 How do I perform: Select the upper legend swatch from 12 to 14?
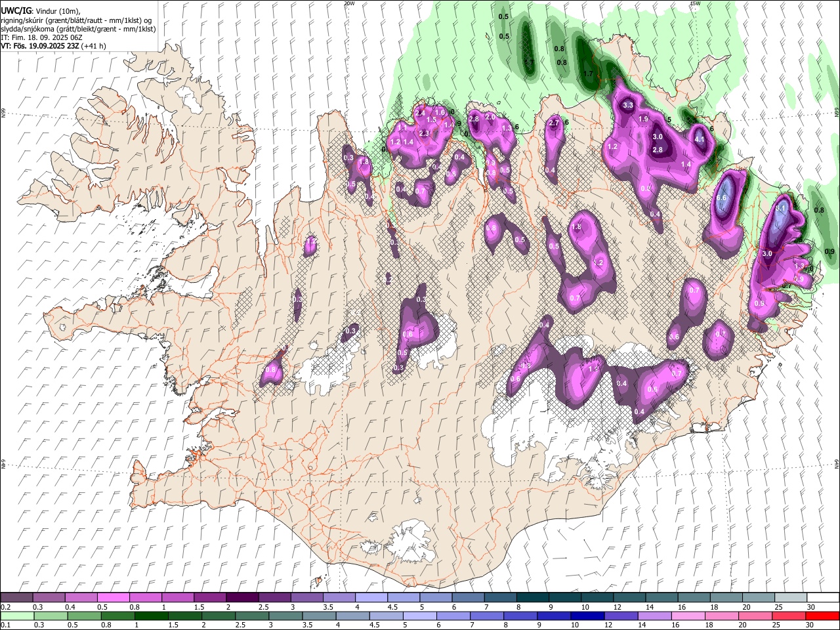[x=629, y=597]
